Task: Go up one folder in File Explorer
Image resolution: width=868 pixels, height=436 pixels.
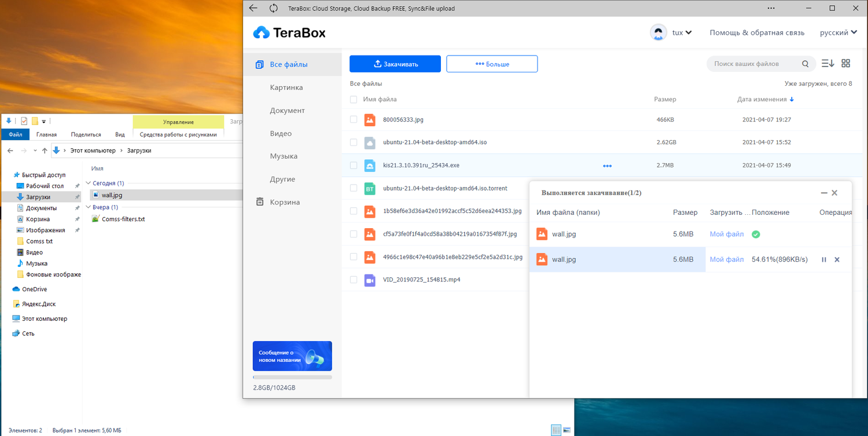Action: coord(45,151)
